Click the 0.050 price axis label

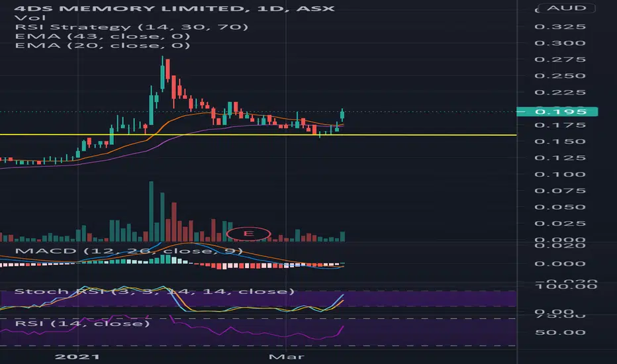tap(560, 207)
